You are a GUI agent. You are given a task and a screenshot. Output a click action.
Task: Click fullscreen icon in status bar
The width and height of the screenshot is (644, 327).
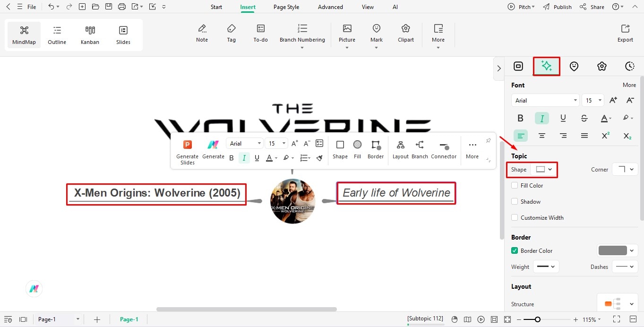click(616, 319)
